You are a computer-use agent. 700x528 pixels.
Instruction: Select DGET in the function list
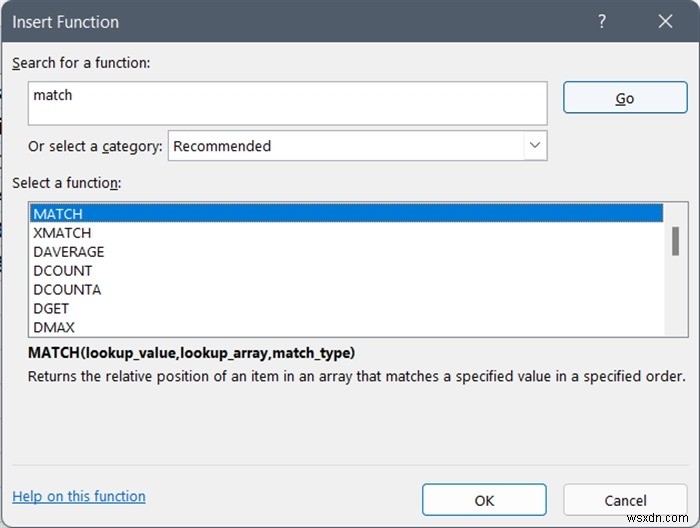[x=346, y=308]
